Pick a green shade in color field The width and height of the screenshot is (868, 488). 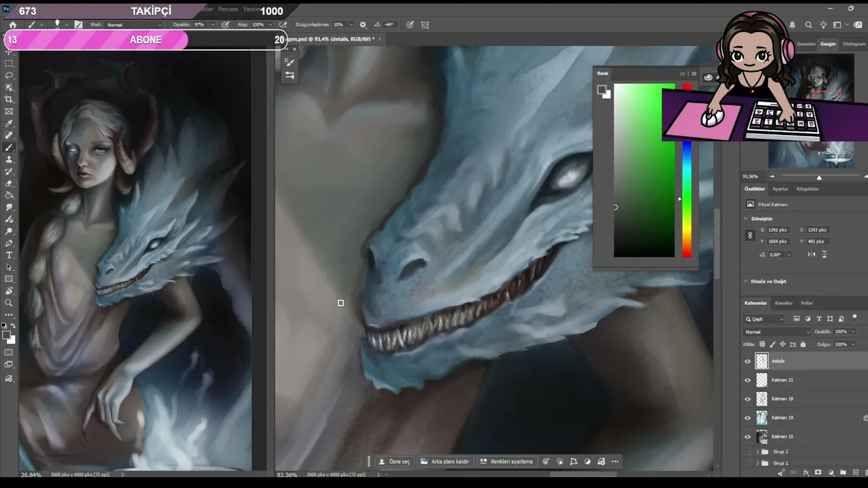pyautogui.click(x=644, y=171)
